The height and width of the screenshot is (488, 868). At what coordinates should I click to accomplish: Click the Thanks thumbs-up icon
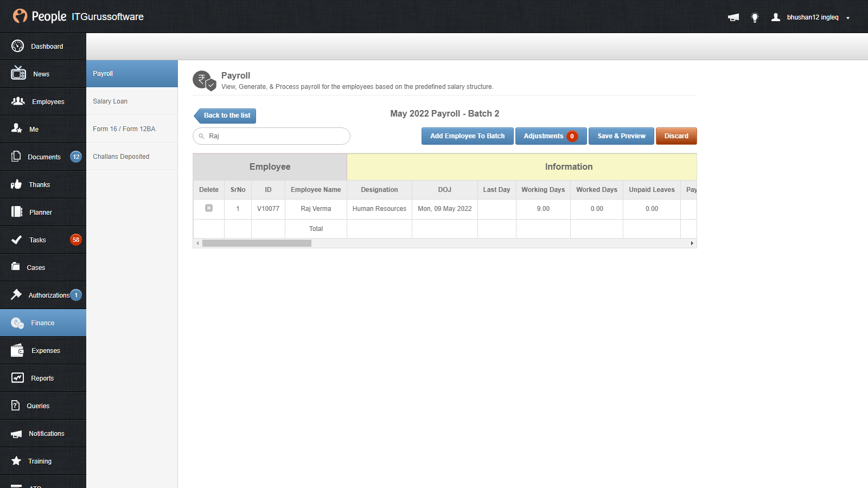tap(16, 184)
